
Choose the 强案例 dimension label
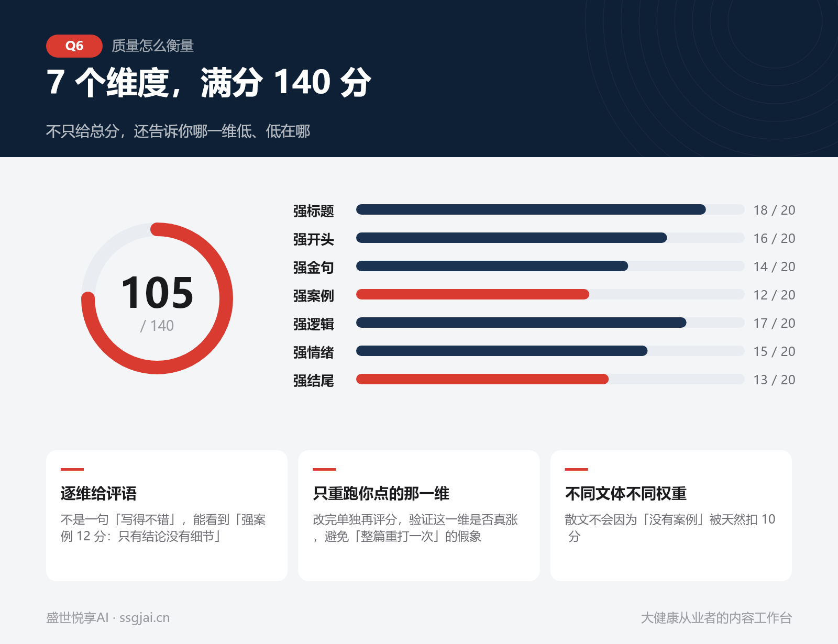tap(314, 295)
